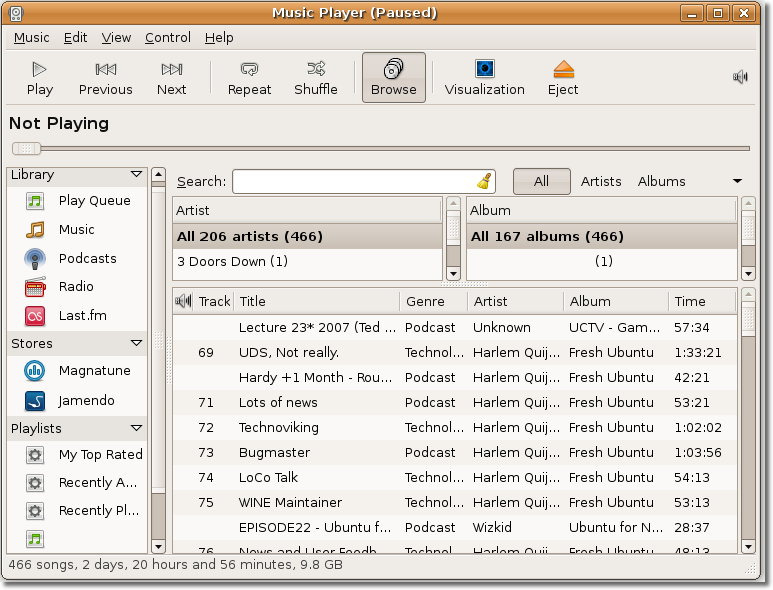Open the Edit menu

pyautogui.click(x=75, y=37)
